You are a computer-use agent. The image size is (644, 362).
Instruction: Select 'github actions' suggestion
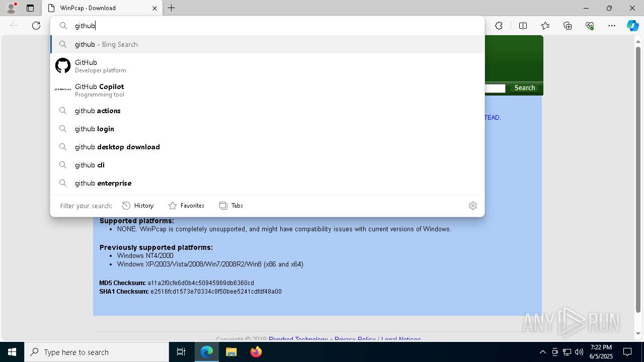[267, 111]
